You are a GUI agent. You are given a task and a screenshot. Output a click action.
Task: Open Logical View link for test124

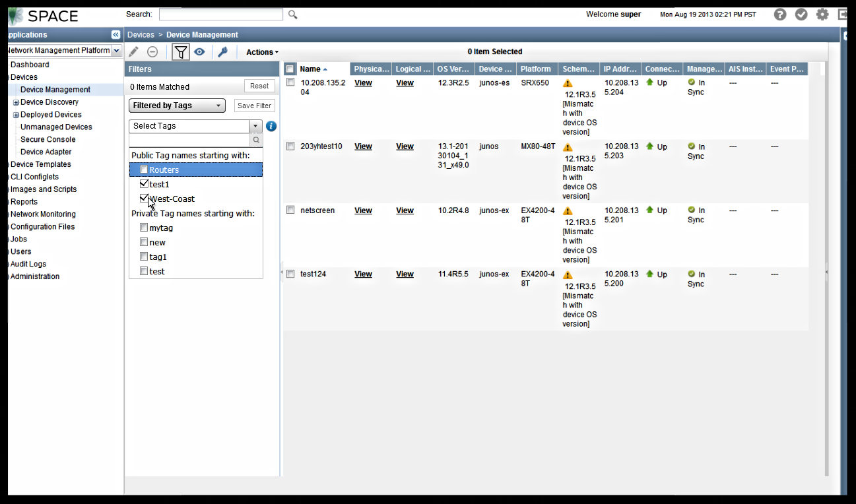click(x=405, y=274)
